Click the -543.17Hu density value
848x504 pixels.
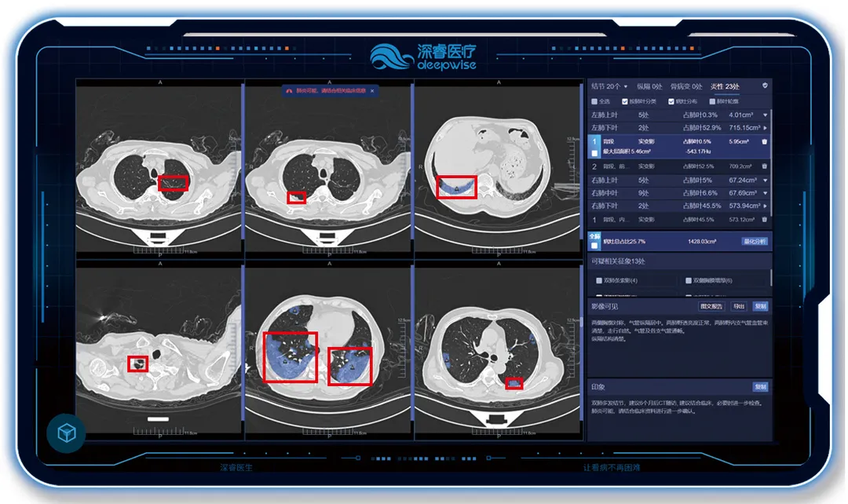coord(696,152)
